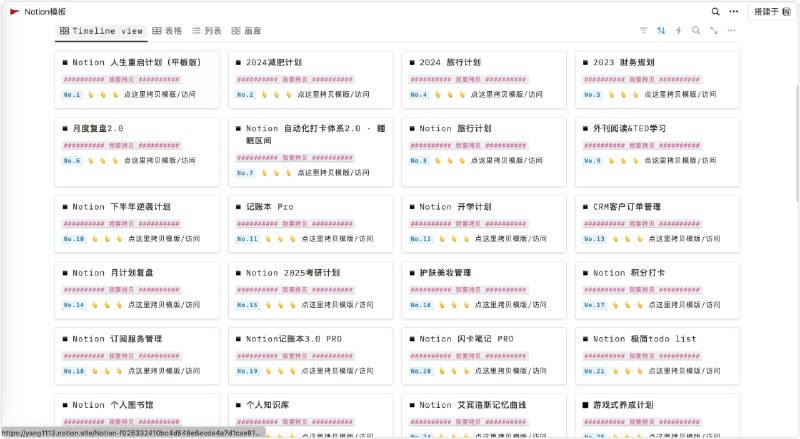Image resolution: width=800 pixels, height=439 pixels.
Task: Open the Notion 人生重启计划（平板版）card
Action: coord(137,80)
